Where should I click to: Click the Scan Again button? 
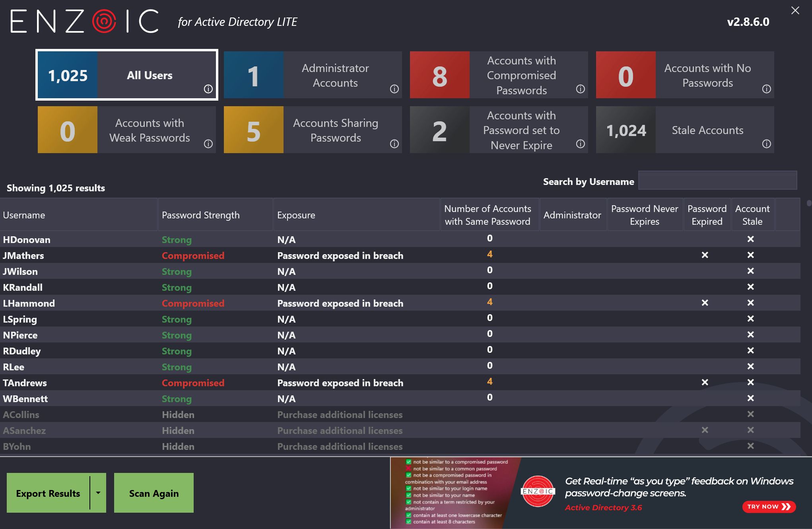tap(154, 493)
